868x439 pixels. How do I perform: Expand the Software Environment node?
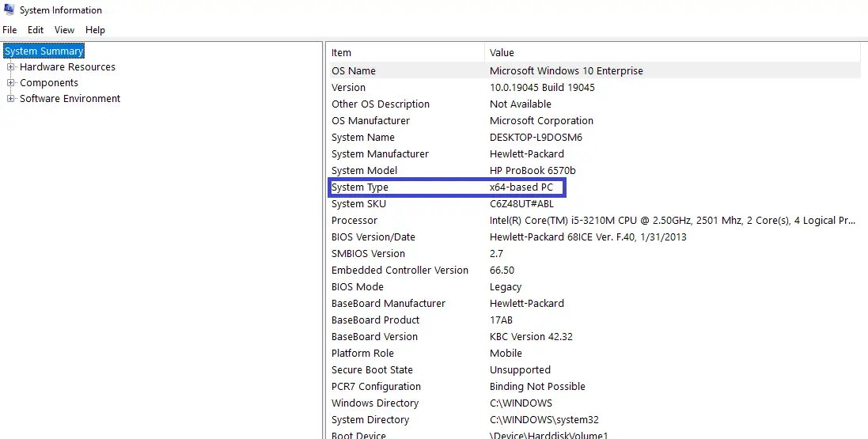click(x=10, y=99)
